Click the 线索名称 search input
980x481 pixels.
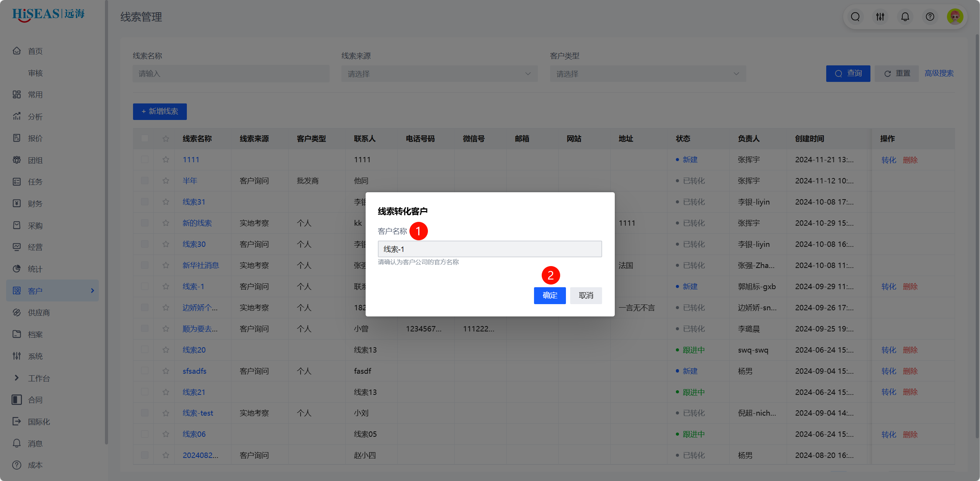pyautogui.click(x=231, y=74)
